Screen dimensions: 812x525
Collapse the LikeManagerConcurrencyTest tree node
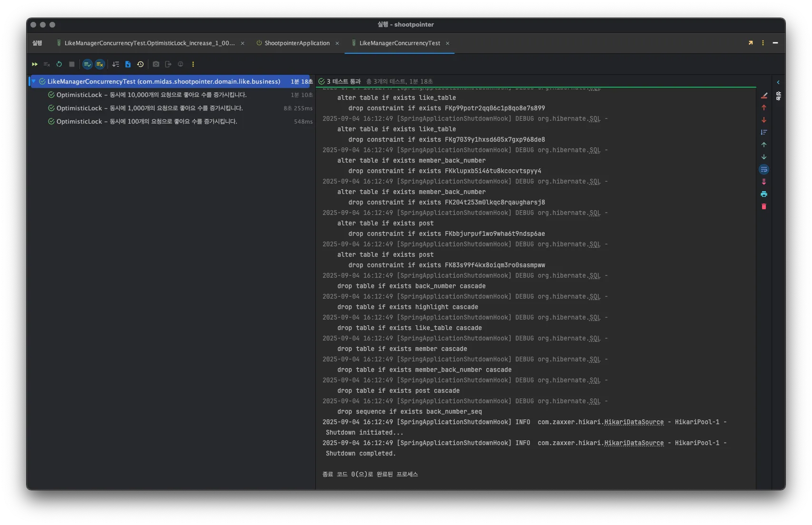(34, 81)
